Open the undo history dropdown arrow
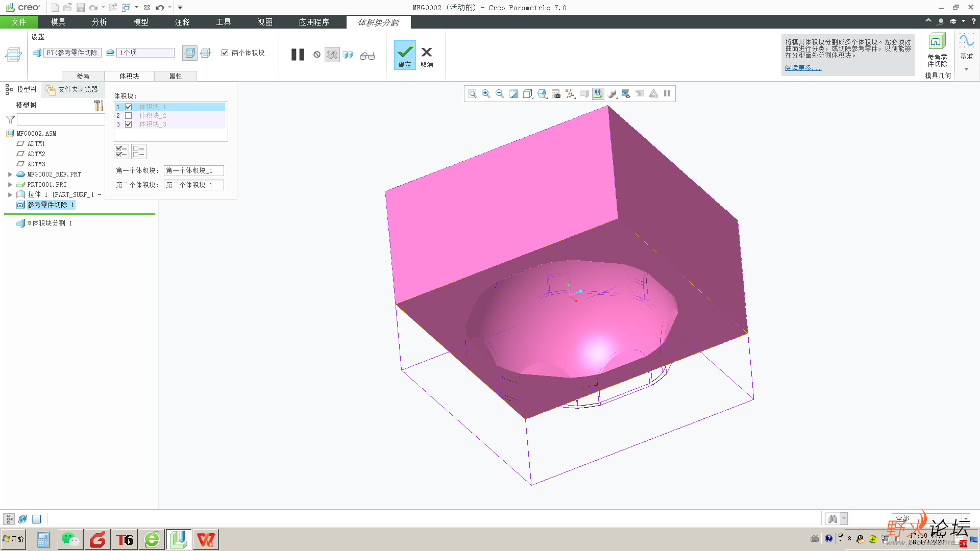980x551 pixels. pos(169,8)
